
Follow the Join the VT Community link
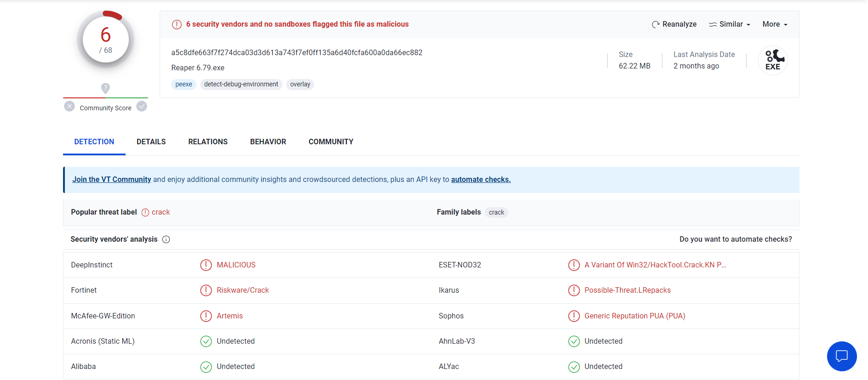pyautogui.click(x=112, y=180)
